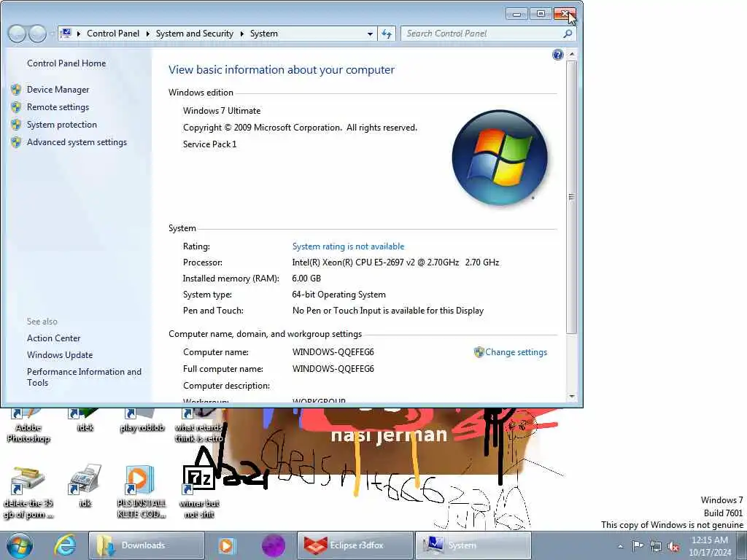
Task: Open System protection link
Action: (x=61, y=125)
